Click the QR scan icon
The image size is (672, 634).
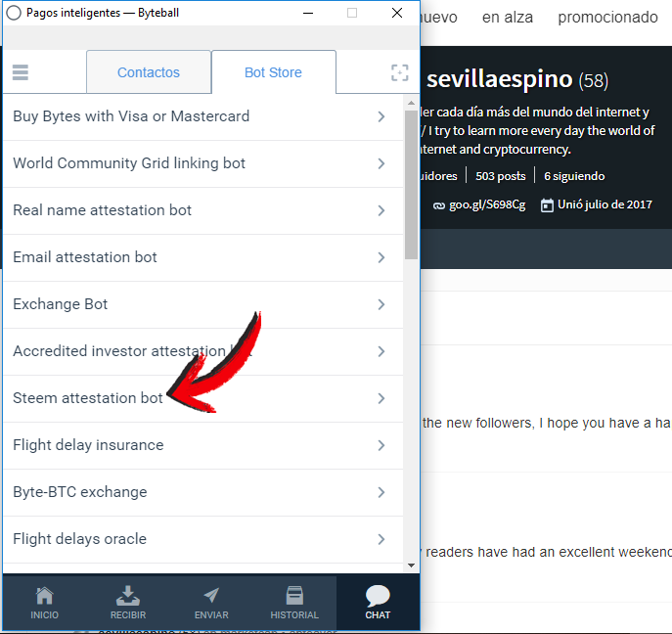pos(399,72)
